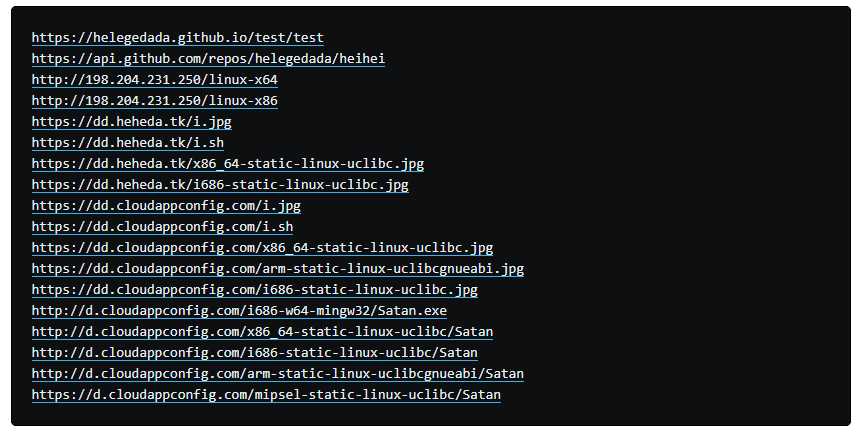Viewport: 856px width, 432px height.
Task: Open the helegedada.github.io/test/test link
Action: pos(177,38)
